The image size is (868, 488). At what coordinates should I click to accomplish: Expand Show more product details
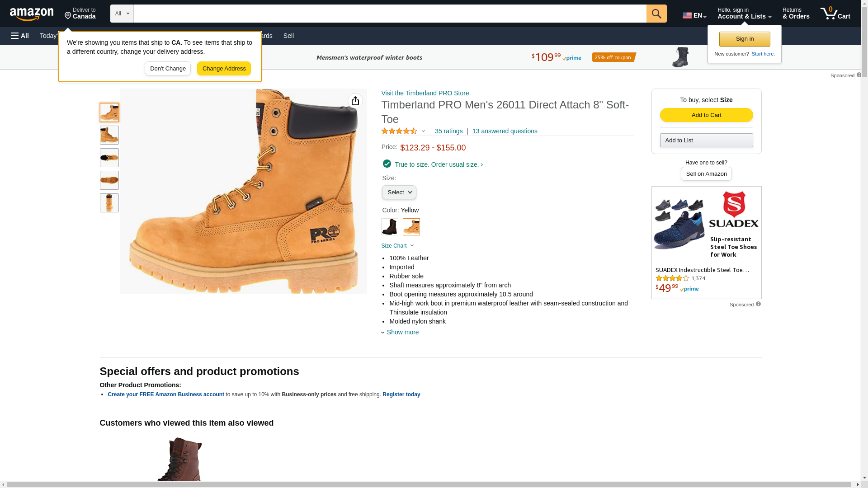point(402,332)
